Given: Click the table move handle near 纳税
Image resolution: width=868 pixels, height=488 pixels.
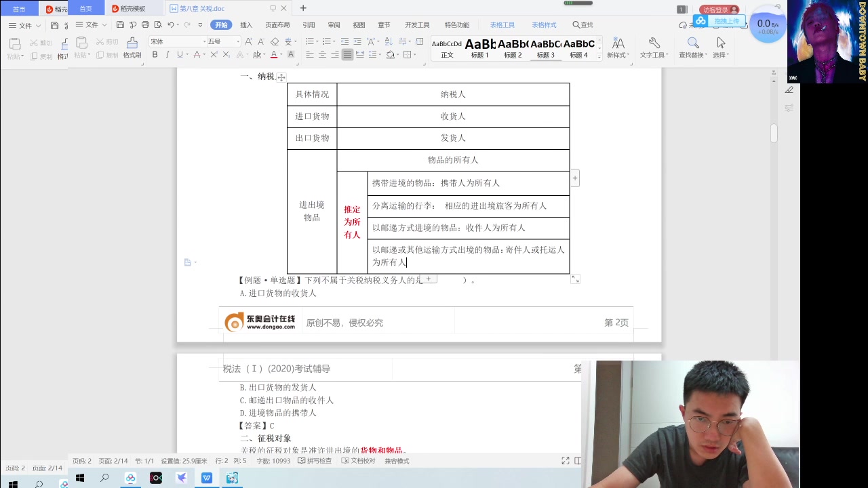Looking at the screenshot, I should pos(281,77).
